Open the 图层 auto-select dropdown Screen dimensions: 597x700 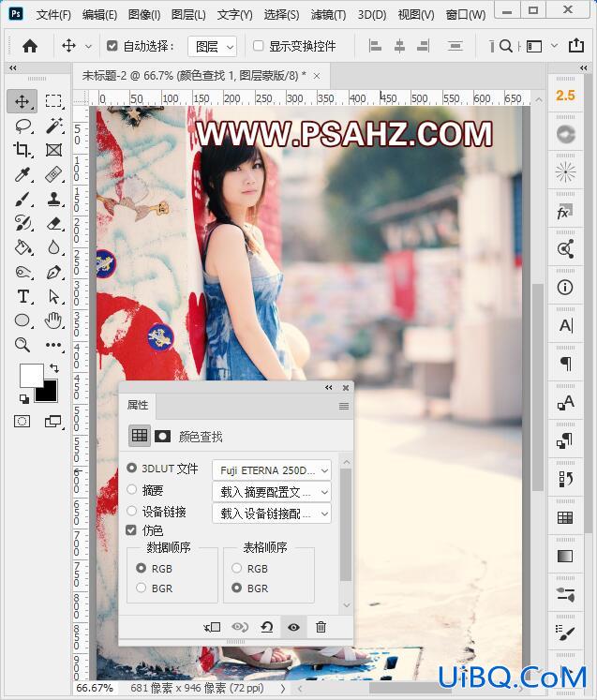tap(212, 47)
